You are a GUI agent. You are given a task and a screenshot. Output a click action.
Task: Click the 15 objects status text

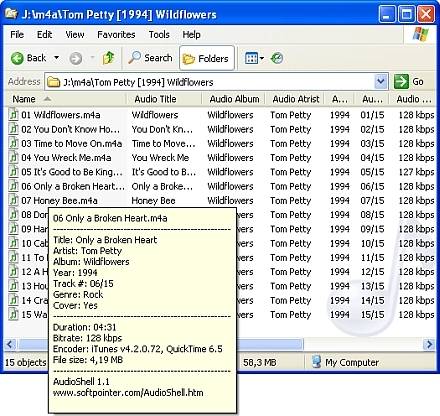pos(26,362)
